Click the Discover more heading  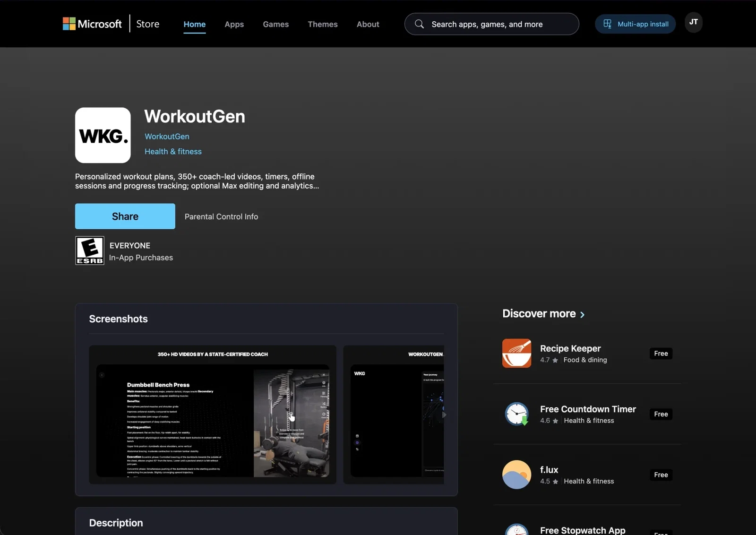(x=539, y=314)
